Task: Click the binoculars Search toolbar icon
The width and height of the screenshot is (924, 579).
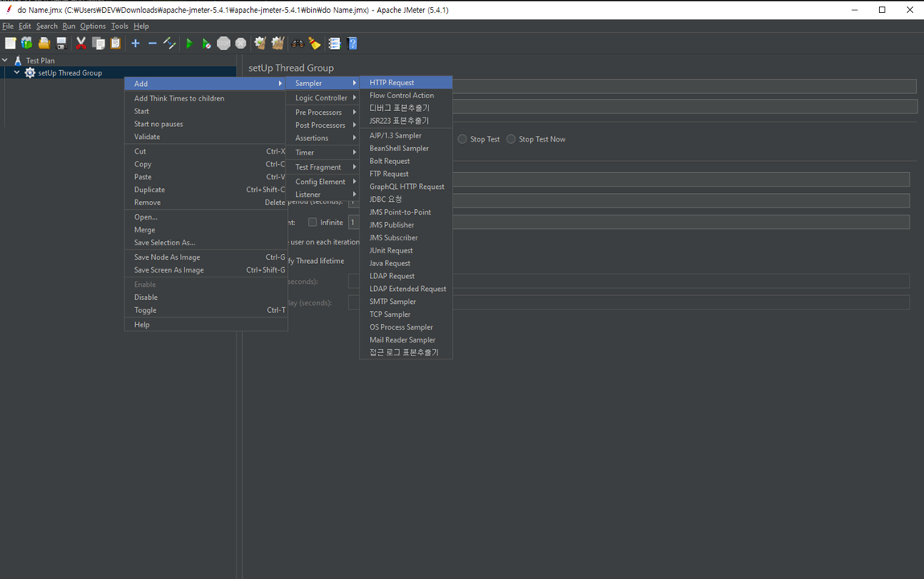Action: coord(298,43)
